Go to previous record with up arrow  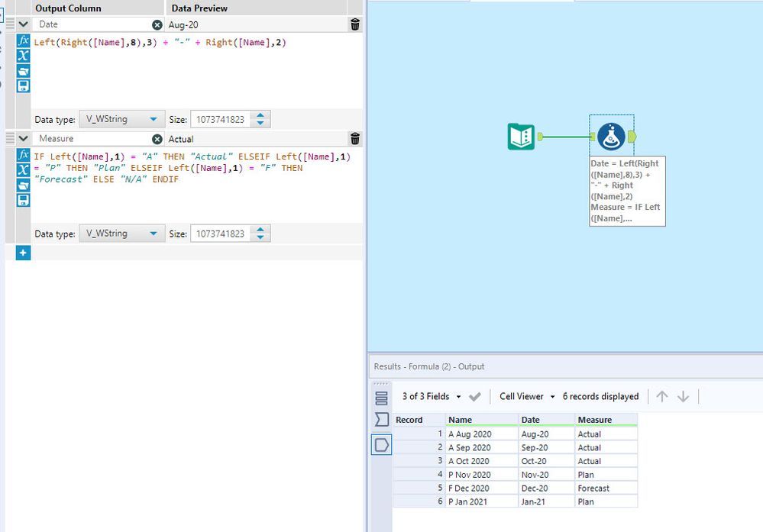(x=661, y=396)
